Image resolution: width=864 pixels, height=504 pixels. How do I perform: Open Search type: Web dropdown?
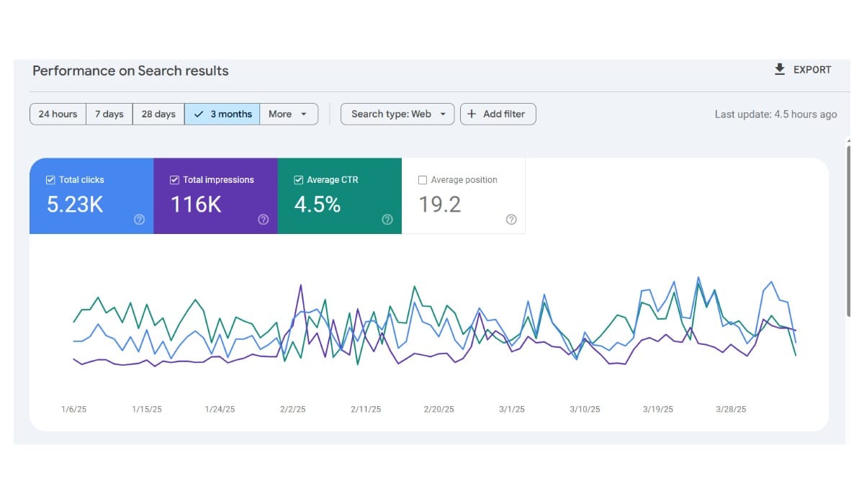[x=397, y=114]
